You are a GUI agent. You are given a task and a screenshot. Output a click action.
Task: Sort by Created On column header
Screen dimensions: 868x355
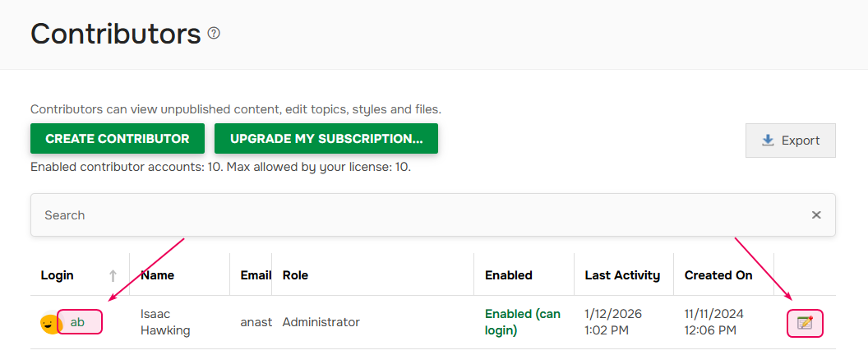718,275
